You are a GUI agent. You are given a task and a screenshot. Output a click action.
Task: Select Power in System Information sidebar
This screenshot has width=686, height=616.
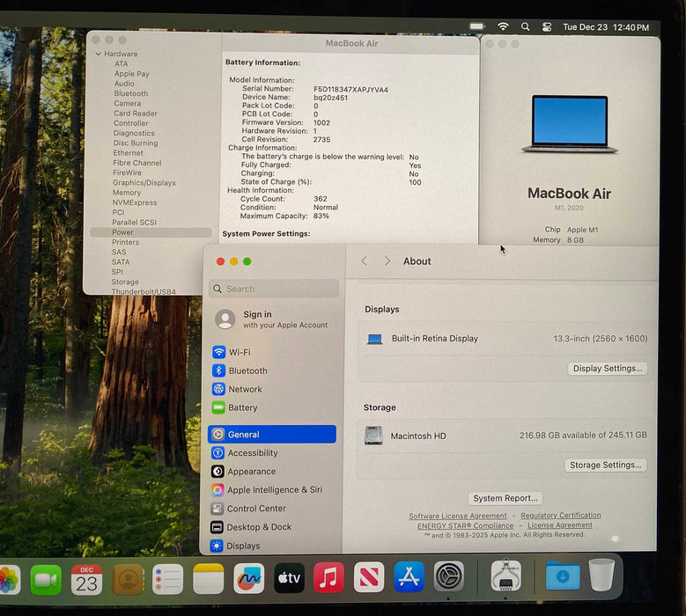click(151, 232)
